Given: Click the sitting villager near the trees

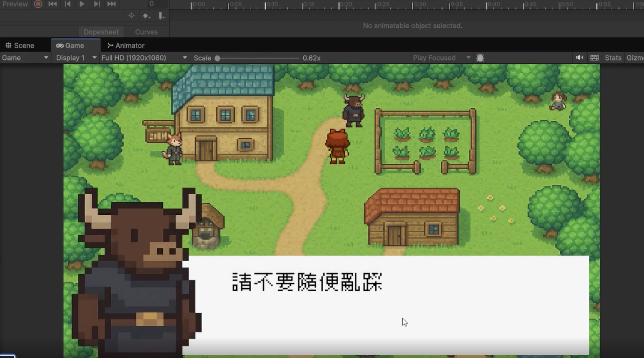Looking at the screenshot, I should (558, 101).
